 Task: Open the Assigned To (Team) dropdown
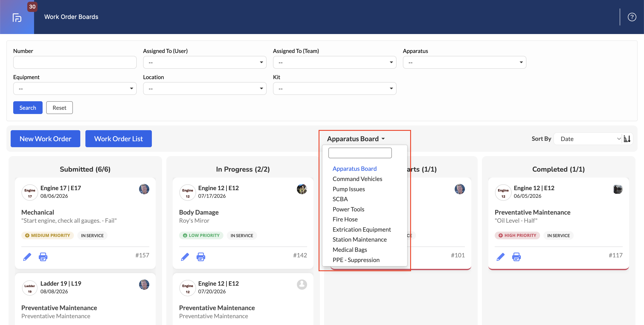point(335,62)
